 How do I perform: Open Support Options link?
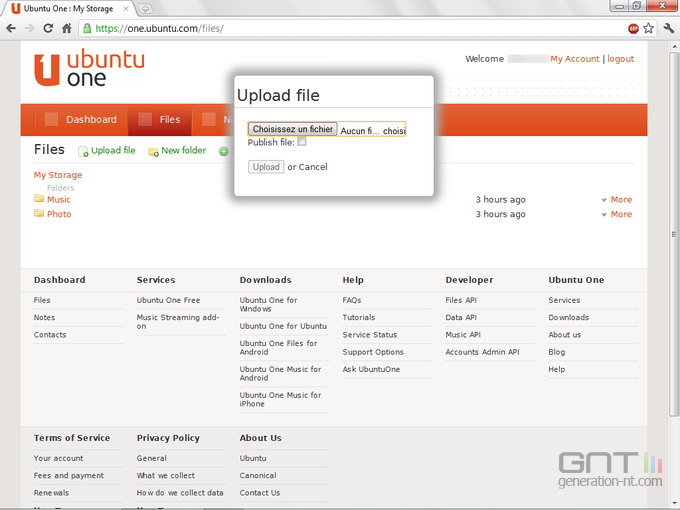[x=373, y=352]
